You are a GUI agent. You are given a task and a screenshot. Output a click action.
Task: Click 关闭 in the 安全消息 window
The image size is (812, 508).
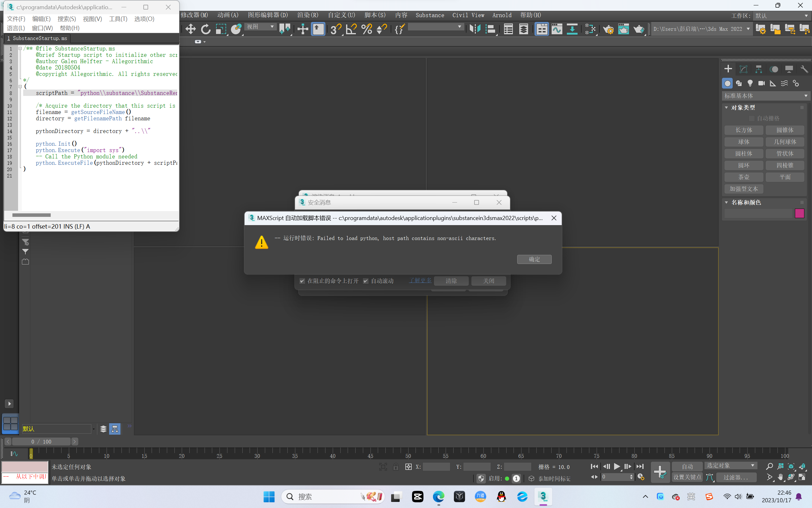click(488, 281)
